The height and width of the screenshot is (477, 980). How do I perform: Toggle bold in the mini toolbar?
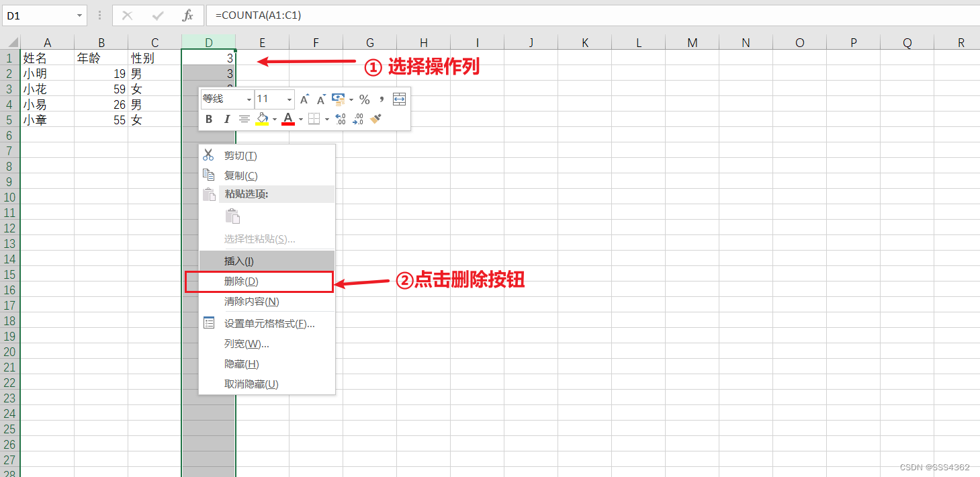[209, 119]
